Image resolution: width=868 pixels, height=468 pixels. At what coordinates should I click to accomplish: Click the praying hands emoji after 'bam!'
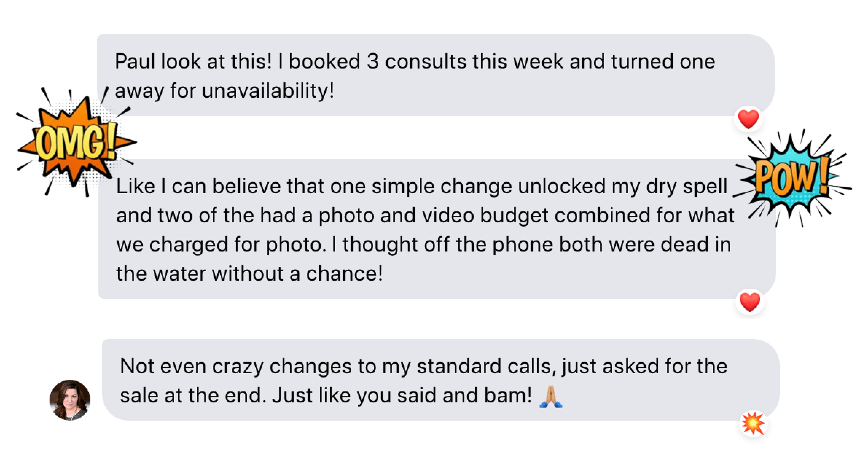click(x=550, y=397)
